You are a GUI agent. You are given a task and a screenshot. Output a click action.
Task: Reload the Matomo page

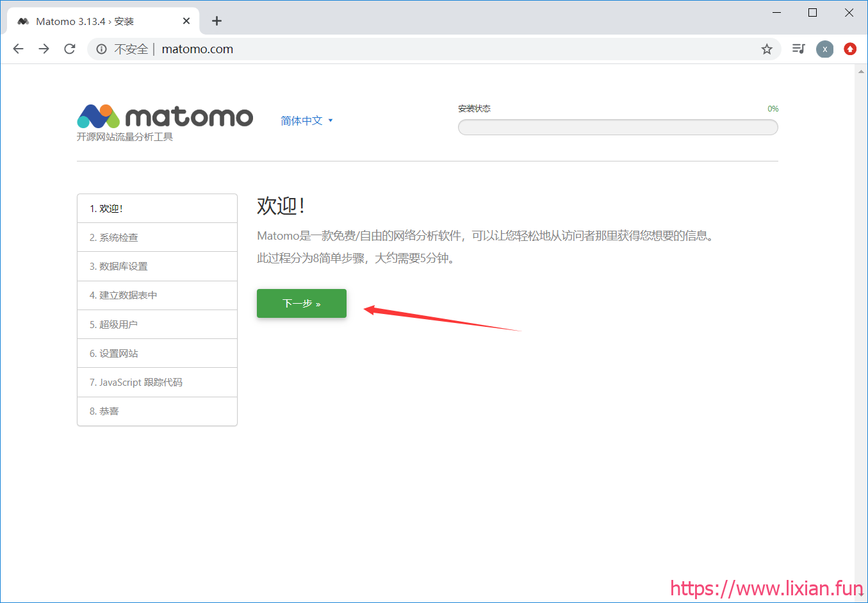click(70, 49)
